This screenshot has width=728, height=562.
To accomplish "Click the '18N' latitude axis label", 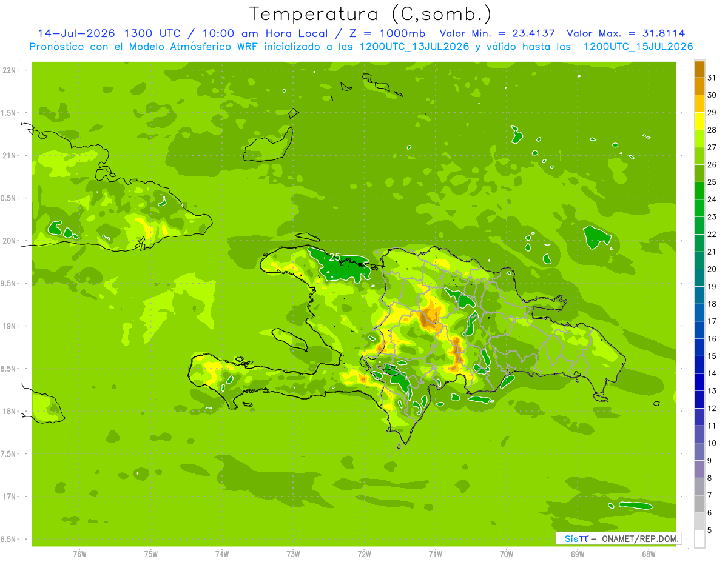I will tap(10, 411).
